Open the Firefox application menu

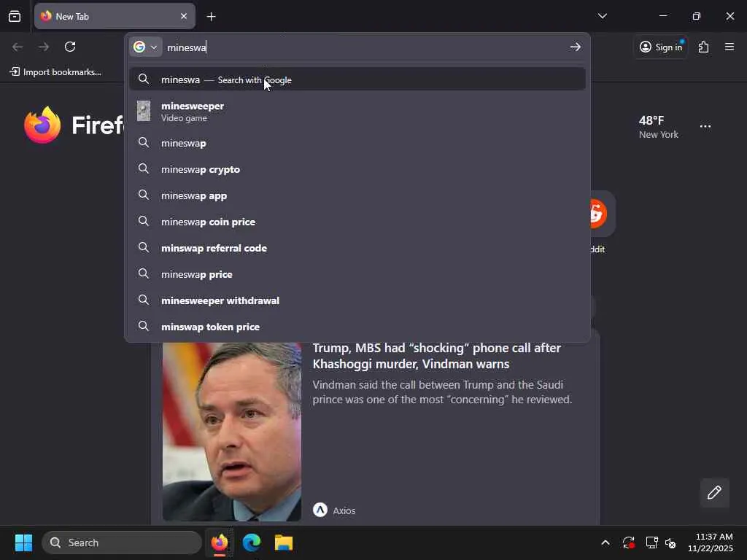(x=729, y=47)
